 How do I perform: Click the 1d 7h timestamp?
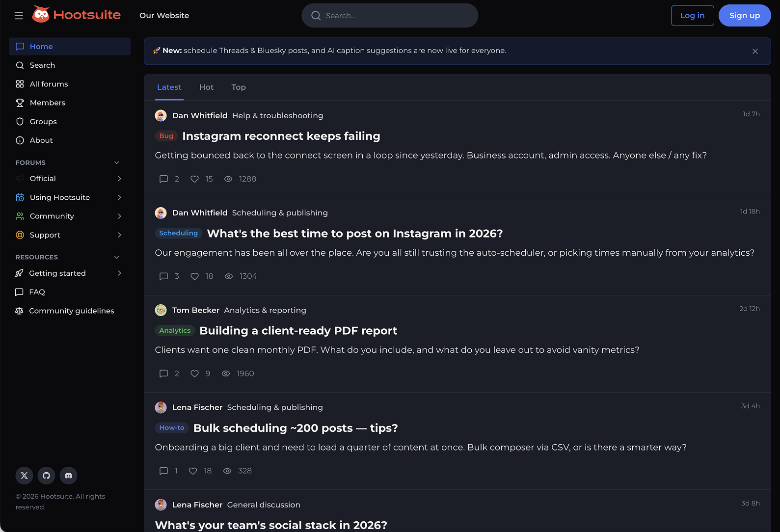751,114
